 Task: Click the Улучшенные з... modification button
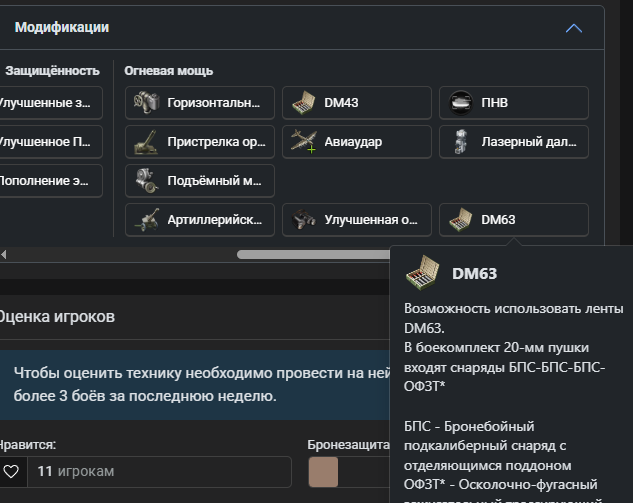[x=50, y=103]
